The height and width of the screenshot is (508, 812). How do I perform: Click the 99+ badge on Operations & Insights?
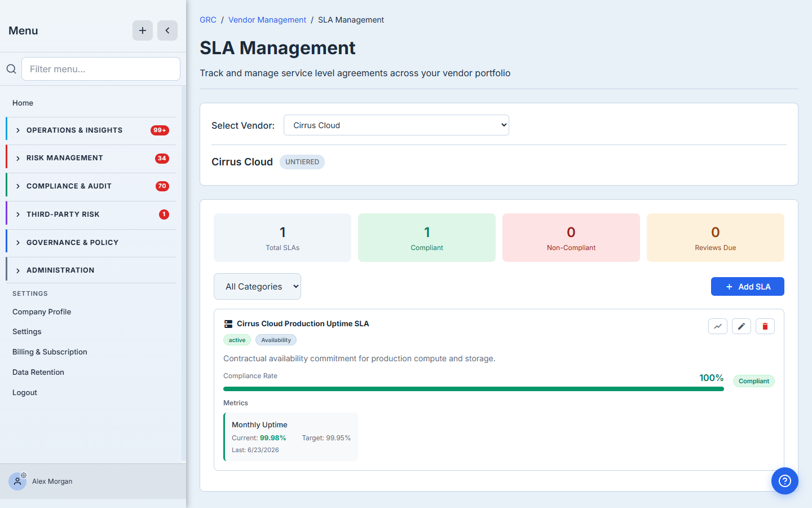click(x=160, y=130)
